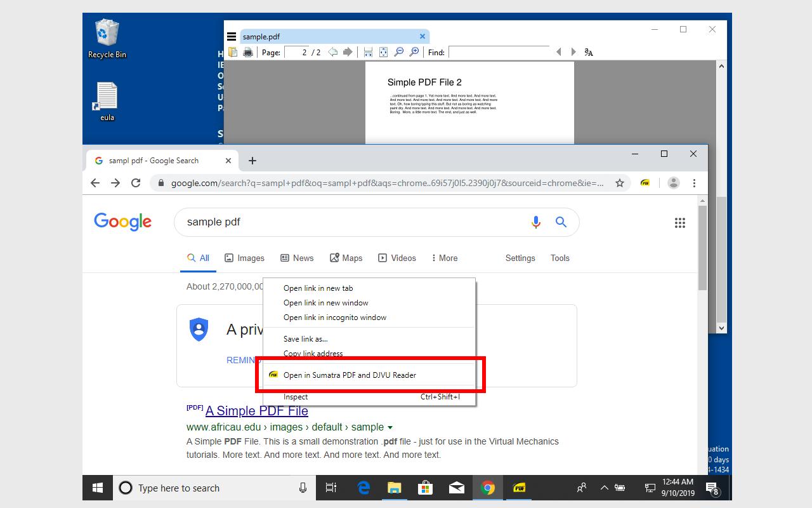Open File Explorer from the taskbar
Screen dimensions: 812x508
click(395, 488)
